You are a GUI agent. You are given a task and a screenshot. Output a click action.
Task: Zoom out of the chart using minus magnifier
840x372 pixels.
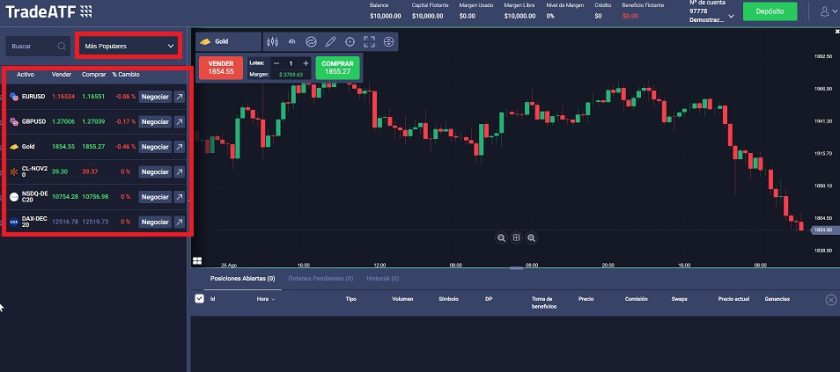[x=501, y=238]
